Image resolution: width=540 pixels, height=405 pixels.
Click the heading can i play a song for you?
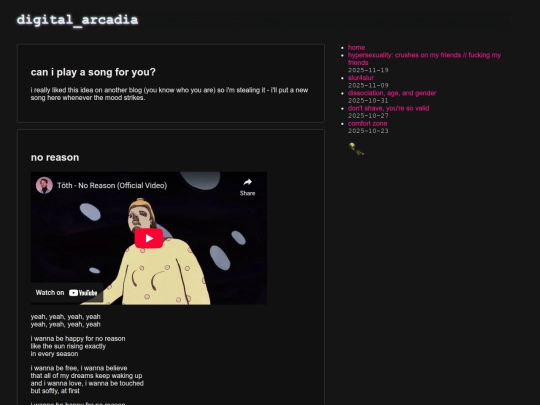point(93,72)
